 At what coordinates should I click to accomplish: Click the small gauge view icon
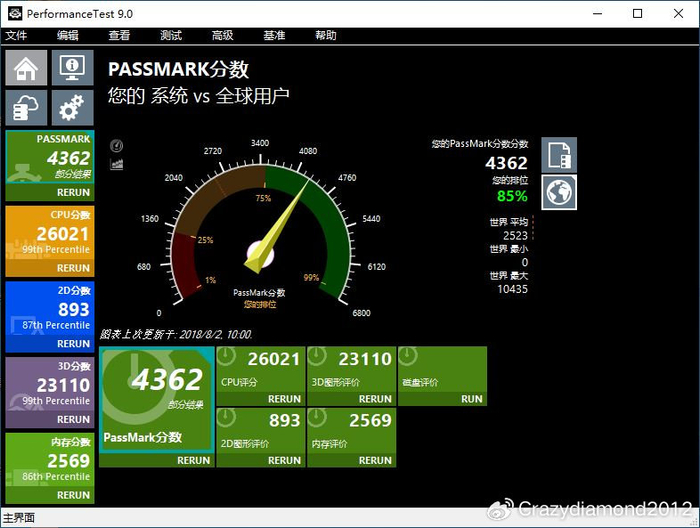tap(117, 146)
